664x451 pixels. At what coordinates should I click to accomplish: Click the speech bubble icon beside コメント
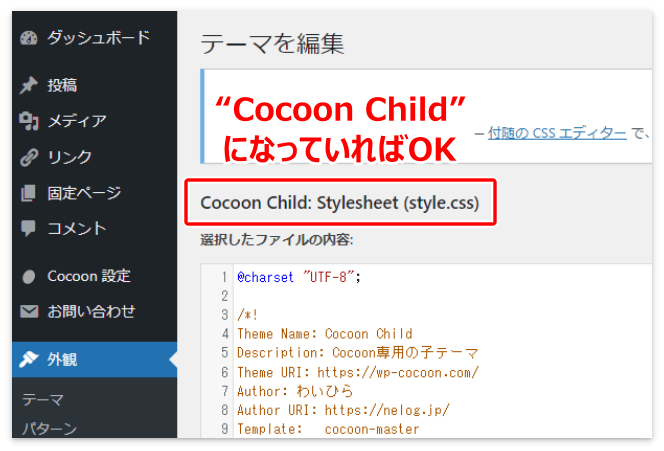tap(29, 229)
